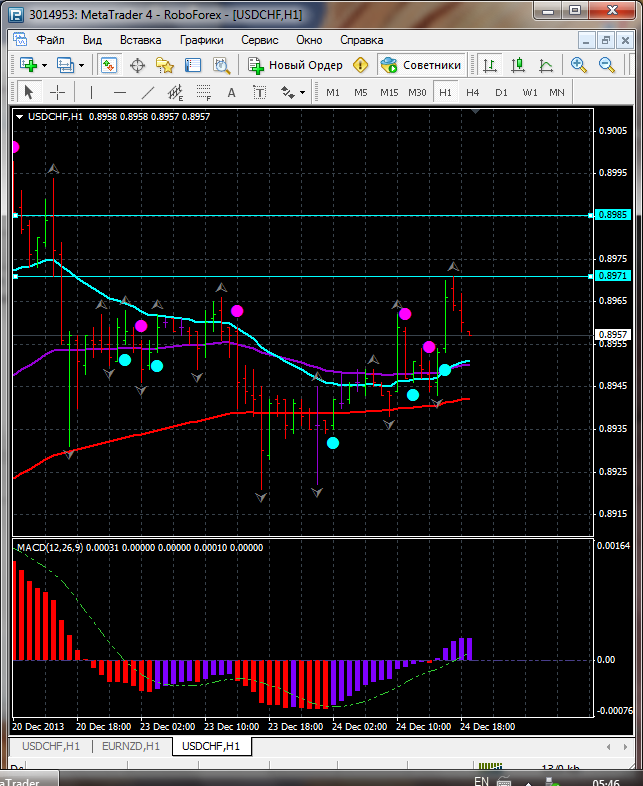Image resolution: width=643 pixels, height=786 pixels.
Task: Open the Navigator folder-star icon
Action: [x=165, y=65]
